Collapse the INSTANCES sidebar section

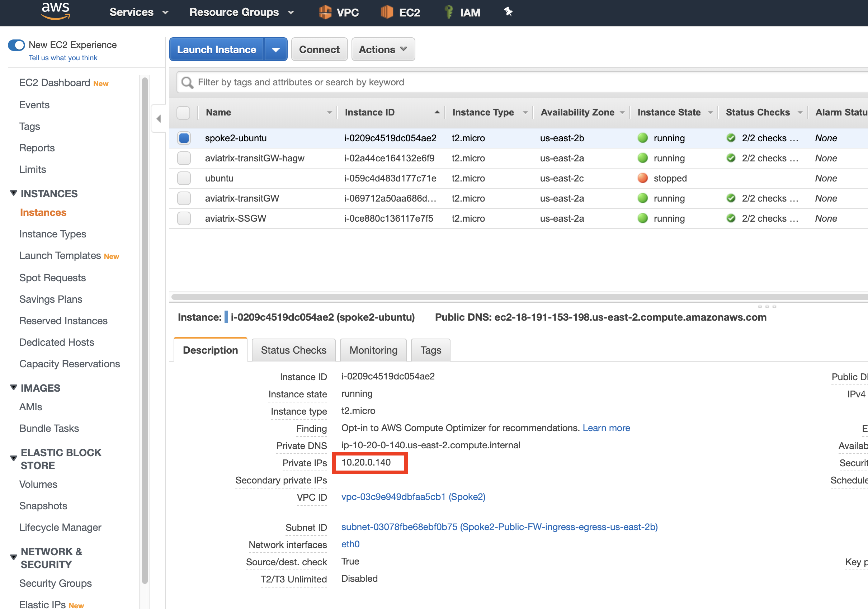click(x=14, y=193)
